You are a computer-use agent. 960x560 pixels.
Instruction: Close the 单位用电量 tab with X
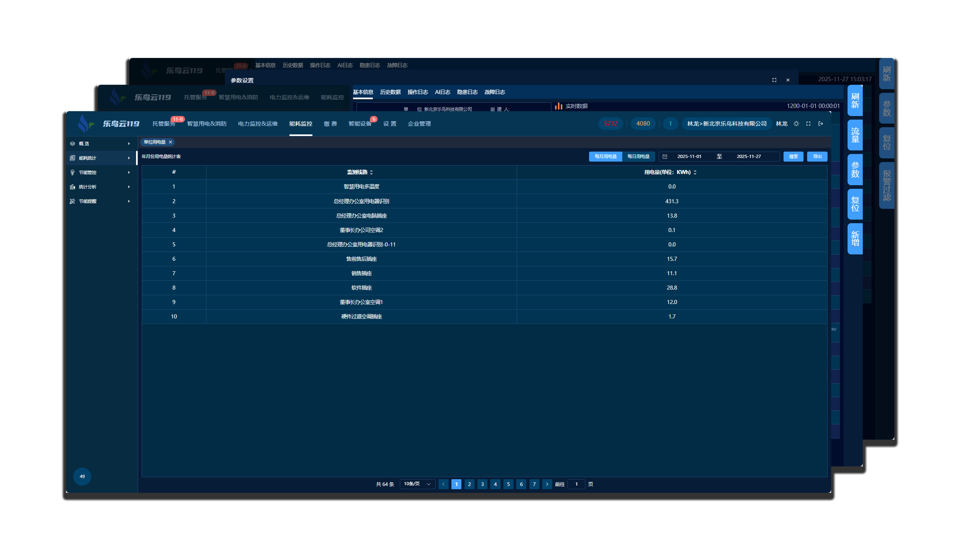pos(170,142)
